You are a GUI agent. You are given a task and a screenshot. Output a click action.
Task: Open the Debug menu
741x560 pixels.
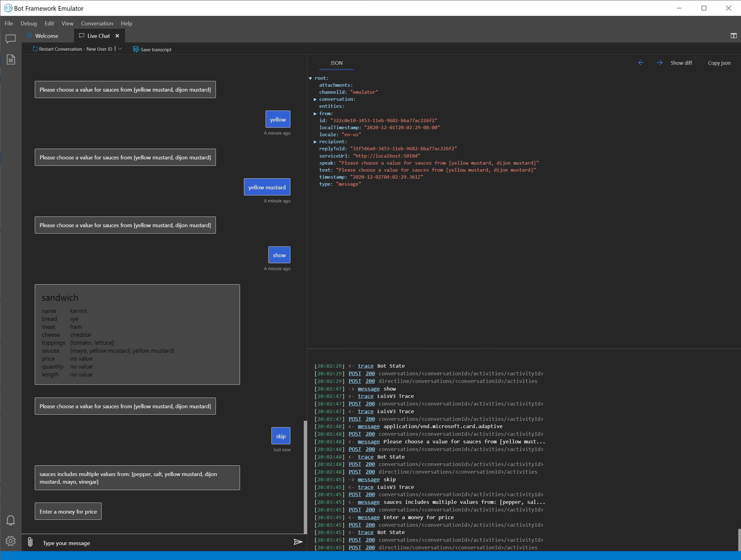tap(29, 24)
